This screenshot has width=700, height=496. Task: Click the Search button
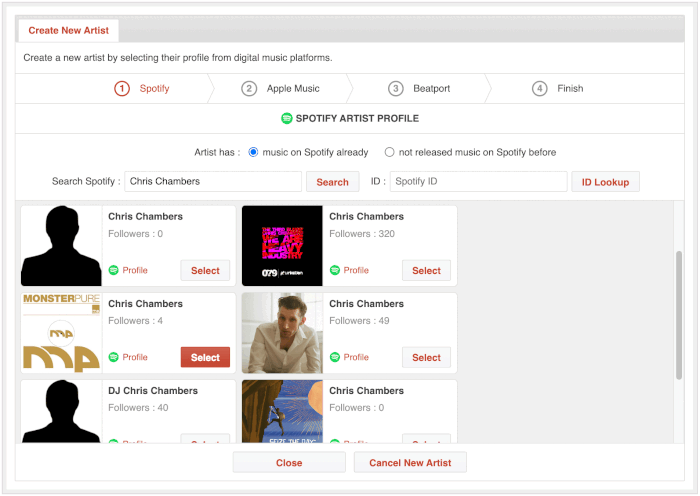pos(333,182)
